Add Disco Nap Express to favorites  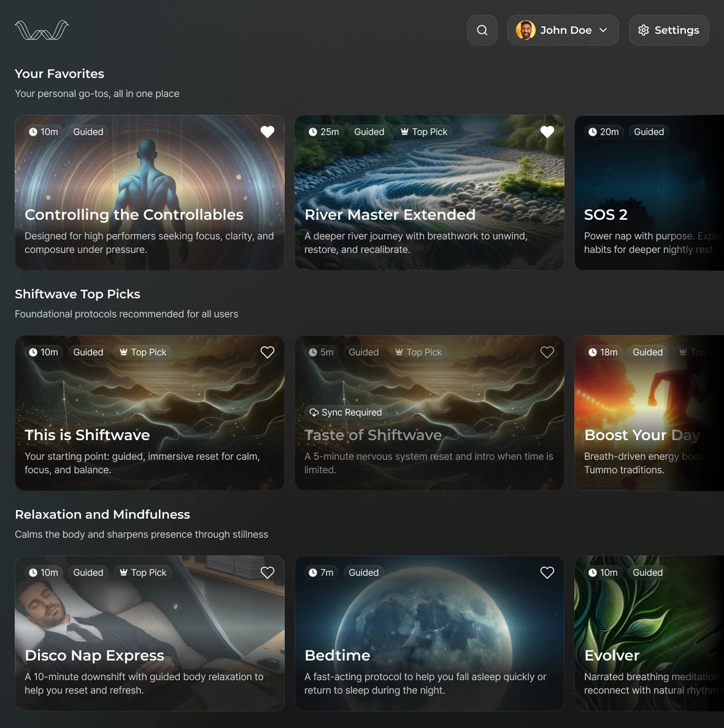(268, 573)
